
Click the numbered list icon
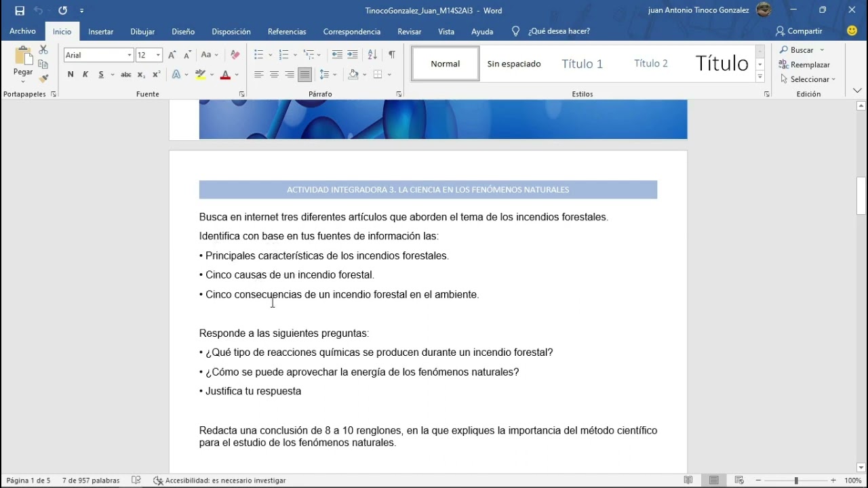(283, 55)
